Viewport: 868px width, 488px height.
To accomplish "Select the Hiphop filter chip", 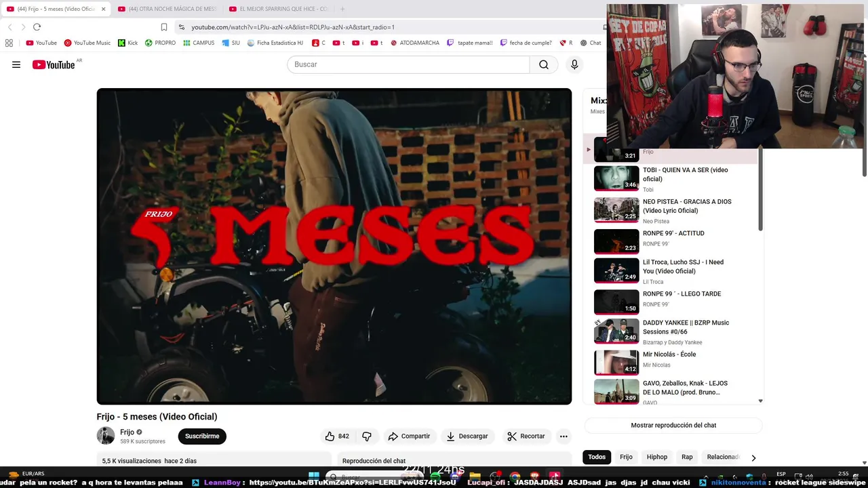I will point(656,457).
